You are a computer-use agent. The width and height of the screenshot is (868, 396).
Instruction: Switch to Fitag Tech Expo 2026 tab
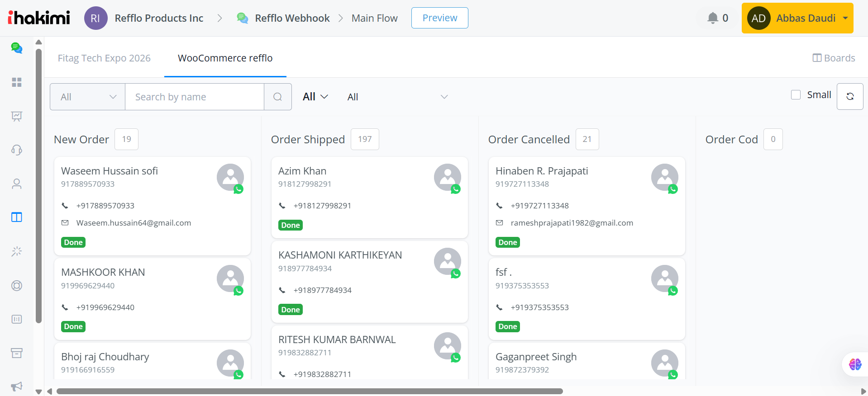104,58
